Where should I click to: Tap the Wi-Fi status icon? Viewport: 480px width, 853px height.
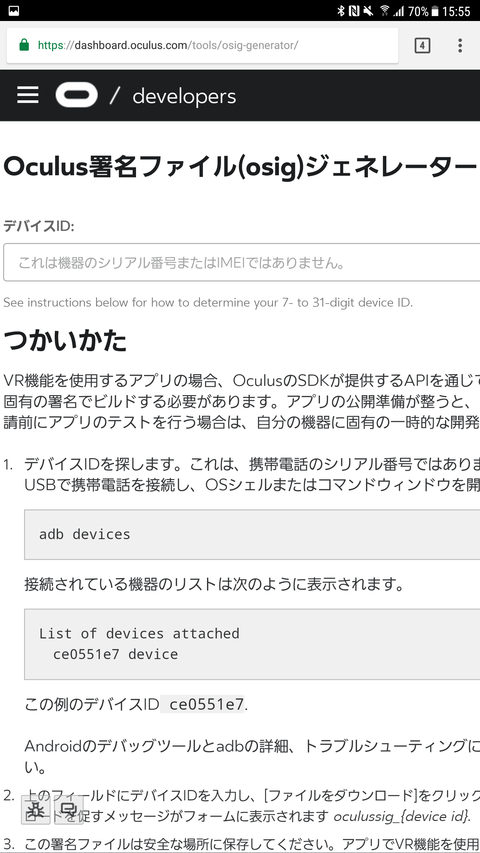click(x=384, y=10)
